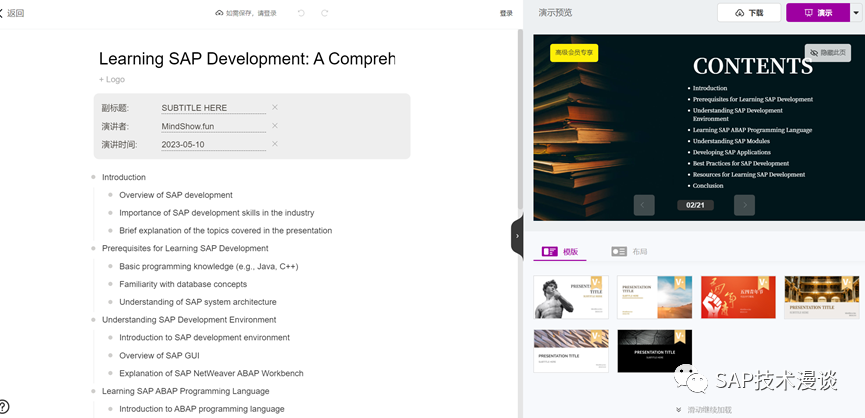The width and height of the screenshot is (865, 418).
Task: Click the Introduction outline heading
Action: coord(124,178)
